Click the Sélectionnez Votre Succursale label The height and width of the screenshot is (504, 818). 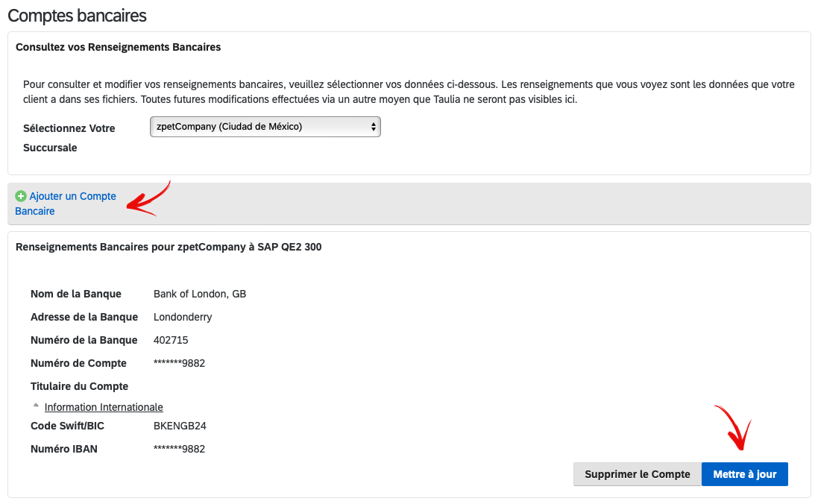pos(69,138)
